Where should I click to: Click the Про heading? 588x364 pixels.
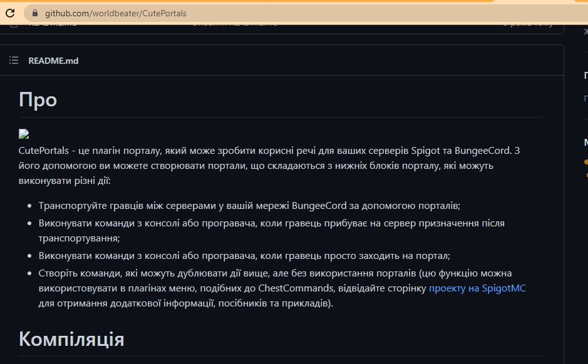point(38,100)
